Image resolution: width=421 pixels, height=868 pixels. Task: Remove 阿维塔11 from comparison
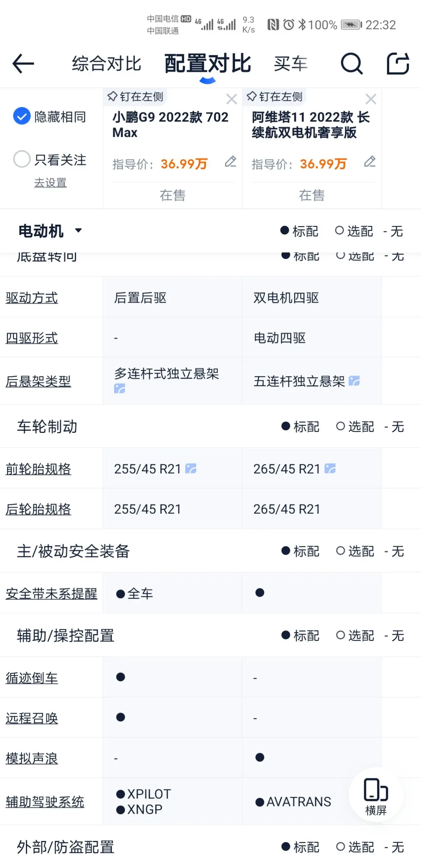[371, 99]
